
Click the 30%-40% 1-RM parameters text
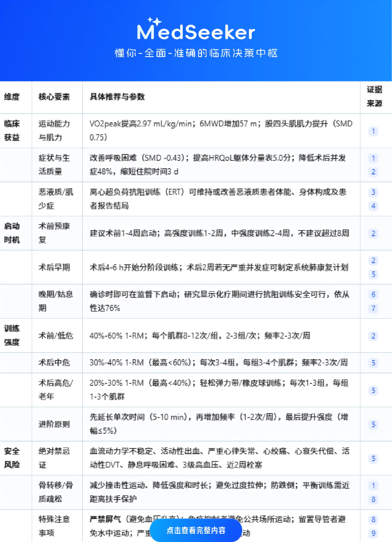point(219,362)
